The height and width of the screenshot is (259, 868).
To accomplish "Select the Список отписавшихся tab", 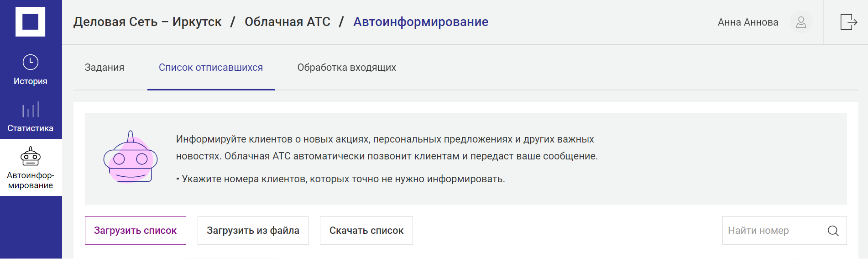I will point(211,68).
